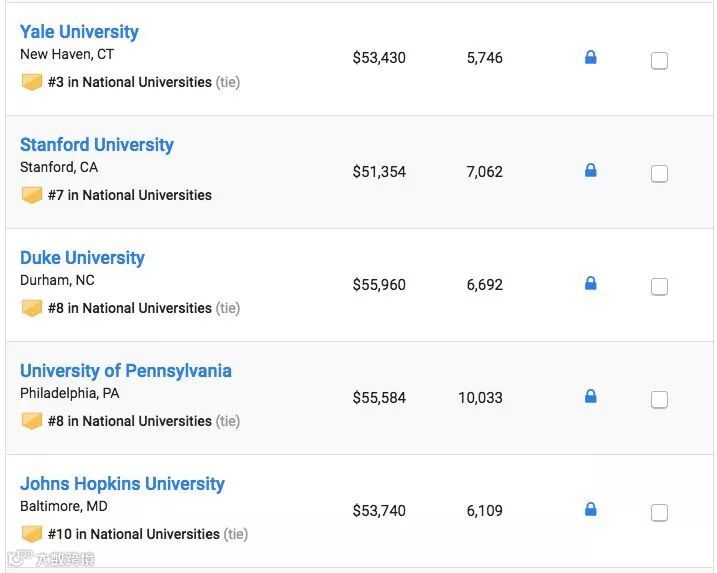
Task: Select the Duke University checkbox
Action: (659, 287)
